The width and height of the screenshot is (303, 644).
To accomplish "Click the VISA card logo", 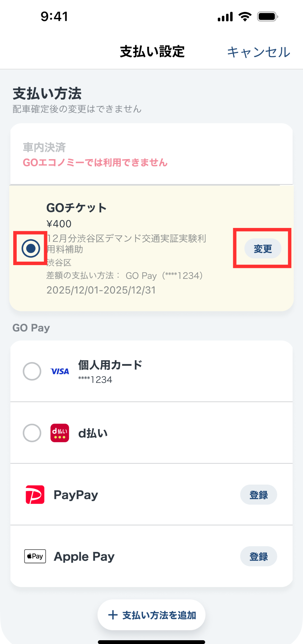I will [59, 371].
